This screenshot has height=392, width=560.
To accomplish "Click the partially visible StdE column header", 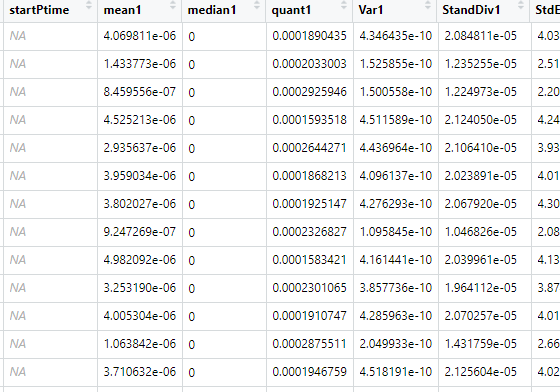I will click(x=546, y=10).
